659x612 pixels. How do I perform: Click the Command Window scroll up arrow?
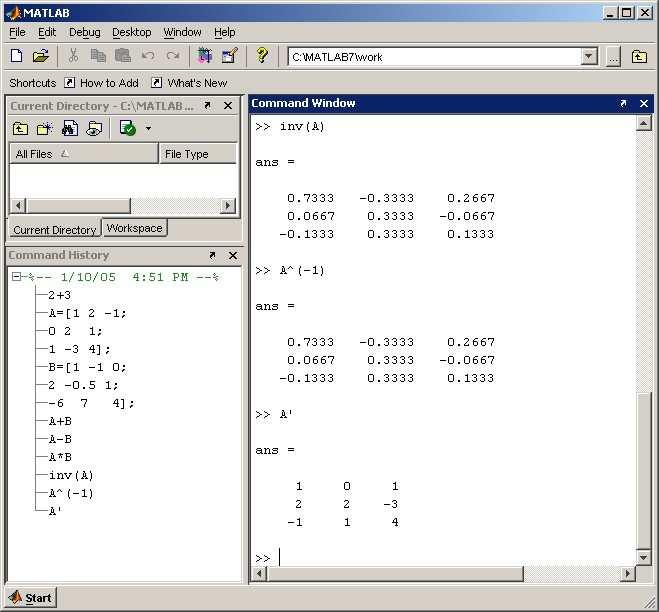[x=644, y=123]
